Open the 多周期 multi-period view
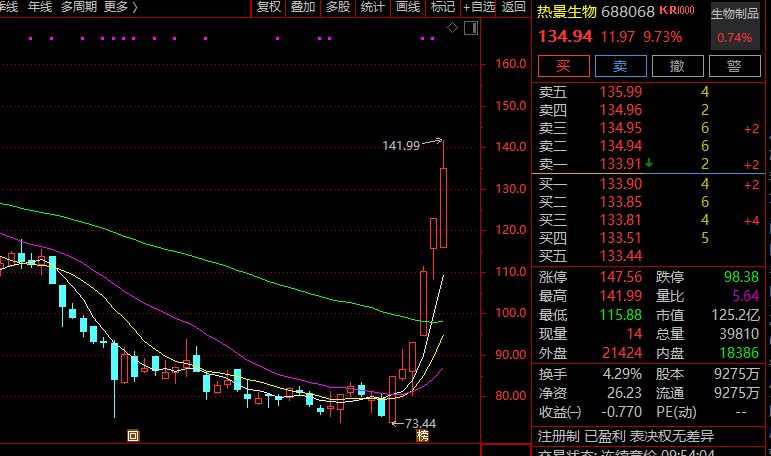Screen dimensions: 771x456 point(79,7)
